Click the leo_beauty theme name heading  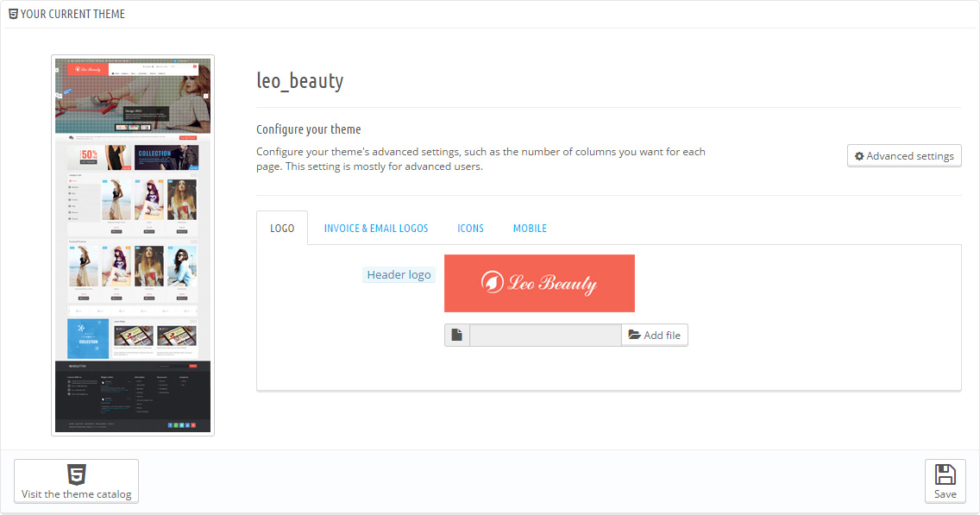coord(300,81)
